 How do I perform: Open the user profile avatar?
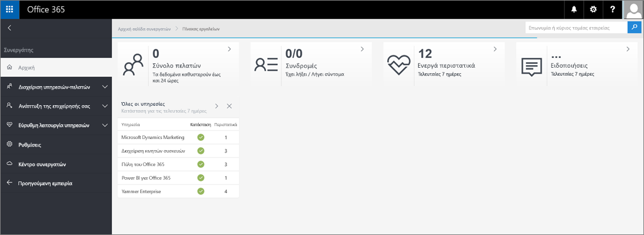[x=633, y=9]
